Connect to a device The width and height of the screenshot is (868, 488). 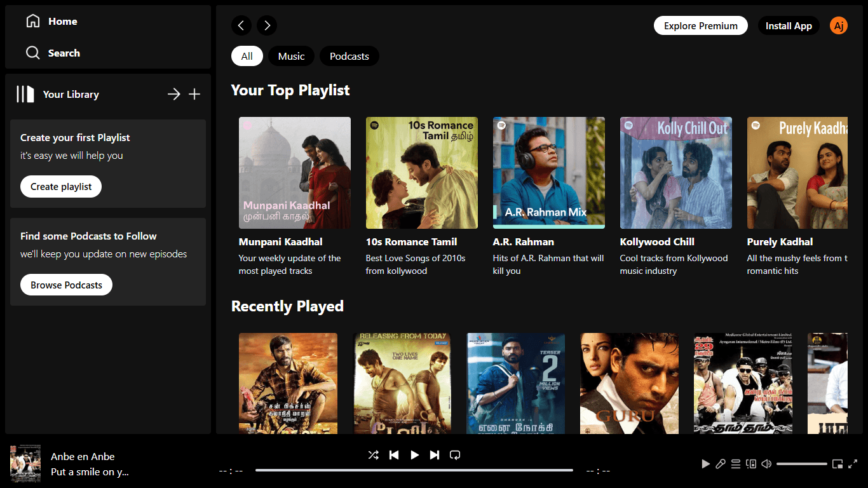coord(751,464)
